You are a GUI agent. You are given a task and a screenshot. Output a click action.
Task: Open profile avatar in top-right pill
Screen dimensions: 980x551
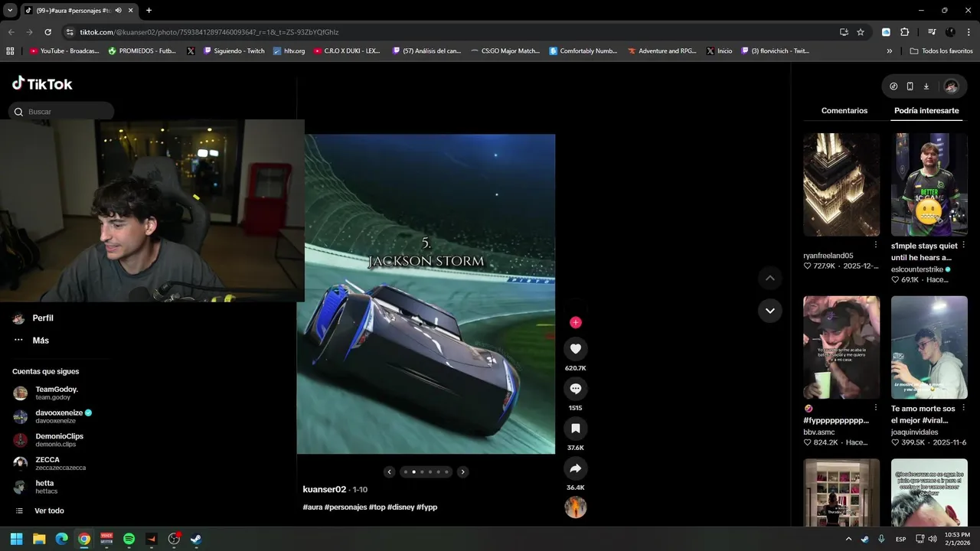coord(951,86)
